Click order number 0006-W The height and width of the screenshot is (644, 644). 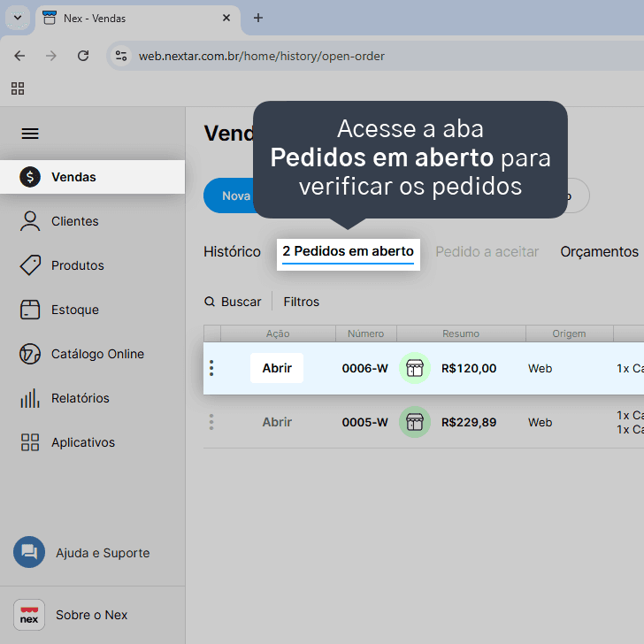click(365, 368)
